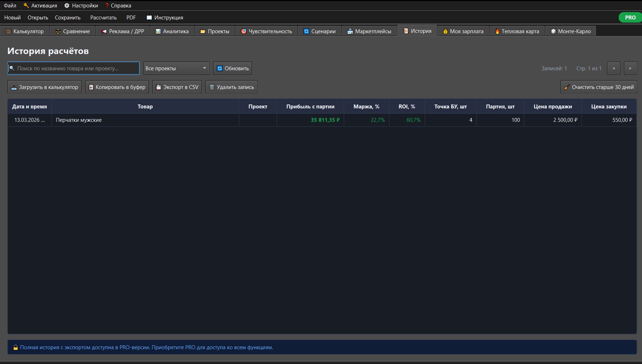Click the 35 811,35 ₽ profit cell

(310, 120)
